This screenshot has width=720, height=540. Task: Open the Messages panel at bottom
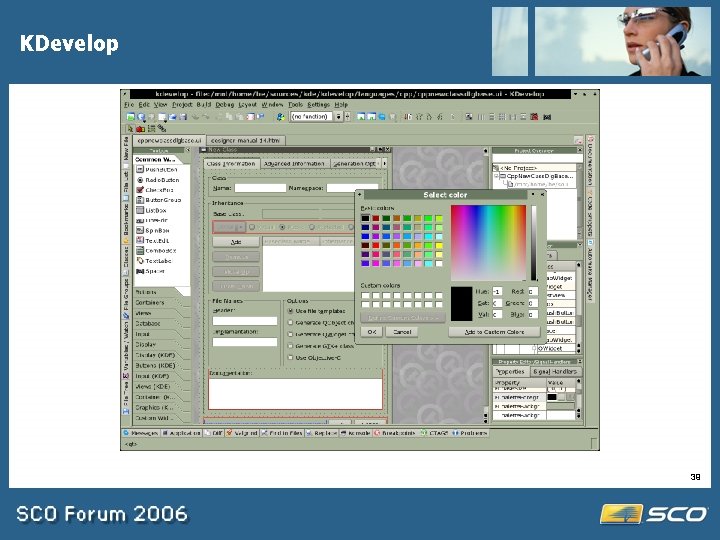[141, 433]
